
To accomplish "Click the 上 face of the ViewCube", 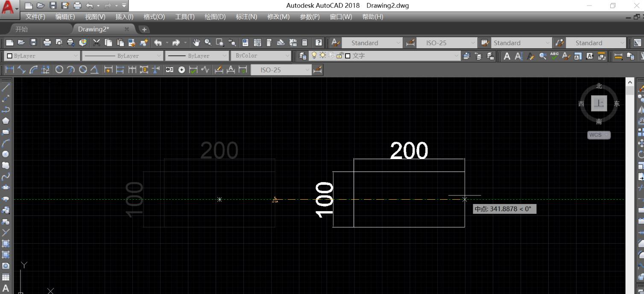I will pos(599,104).
